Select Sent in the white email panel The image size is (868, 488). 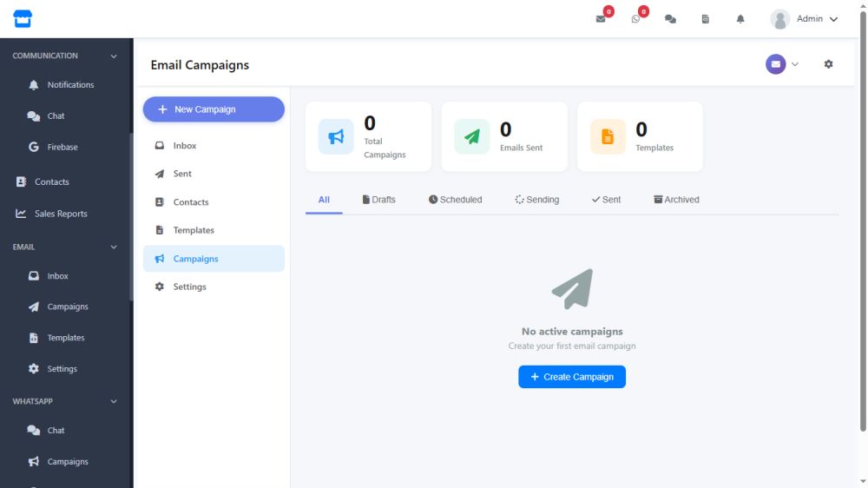pos(214,174)
